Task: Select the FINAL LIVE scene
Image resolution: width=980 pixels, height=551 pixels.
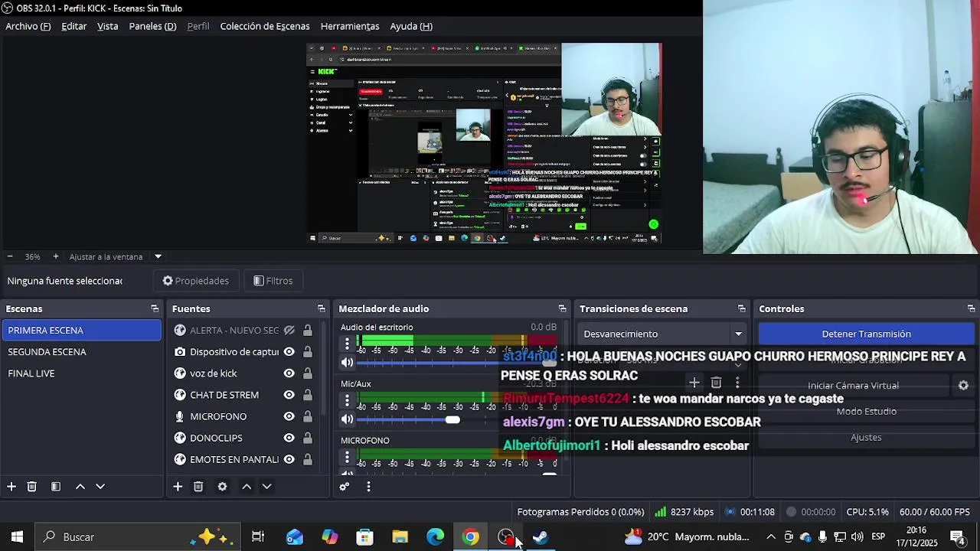Action: [x=80, y=373]
